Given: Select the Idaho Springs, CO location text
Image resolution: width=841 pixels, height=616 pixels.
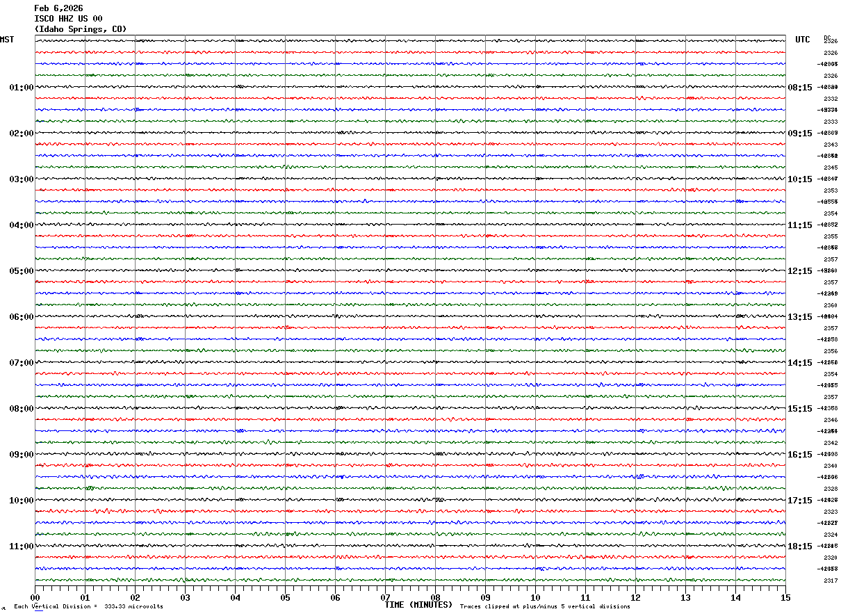Looking at the screenshot, I should coord(81,29).
